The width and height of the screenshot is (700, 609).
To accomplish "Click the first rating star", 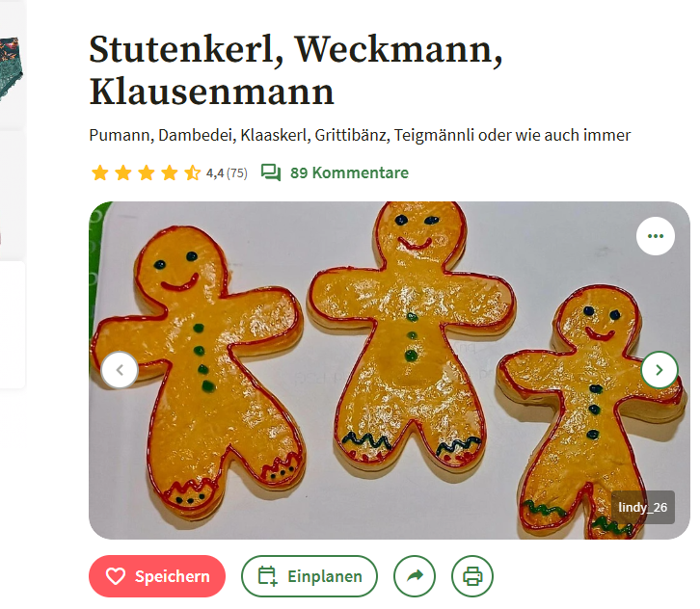I will [x=100, y=172].
